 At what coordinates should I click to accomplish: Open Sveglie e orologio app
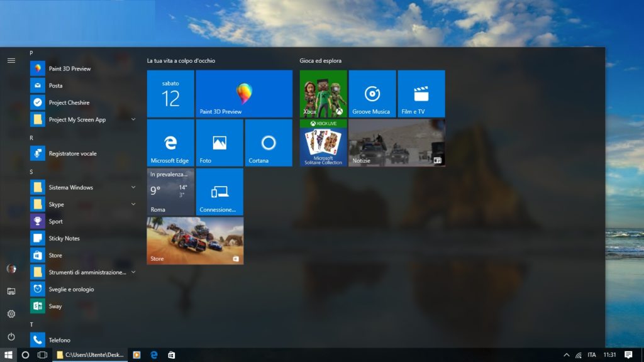82,289
